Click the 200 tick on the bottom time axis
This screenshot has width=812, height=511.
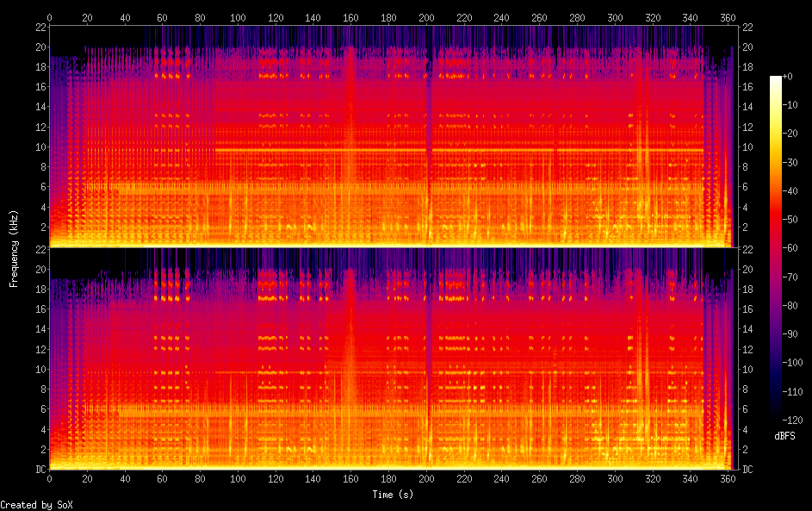426,480
